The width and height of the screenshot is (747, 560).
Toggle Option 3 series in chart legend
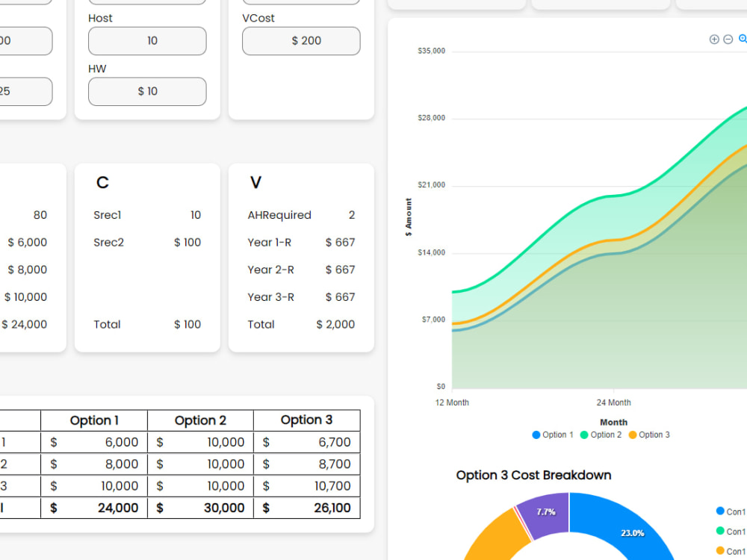point(649,435)
